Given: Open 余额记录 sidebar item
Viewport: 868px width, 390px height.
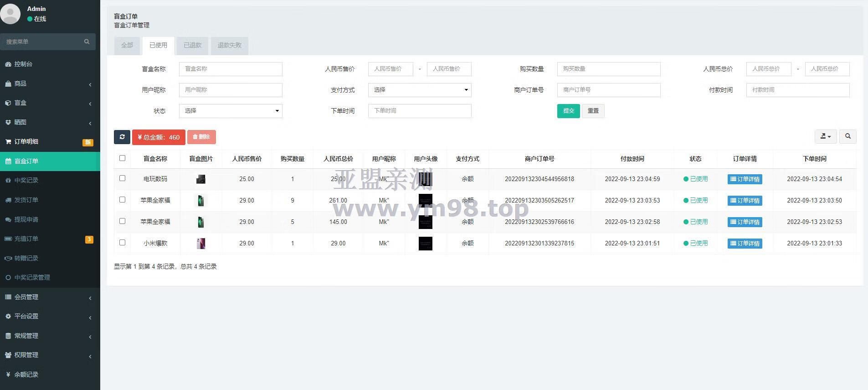Looking at the screenshot, I should 50,374.
